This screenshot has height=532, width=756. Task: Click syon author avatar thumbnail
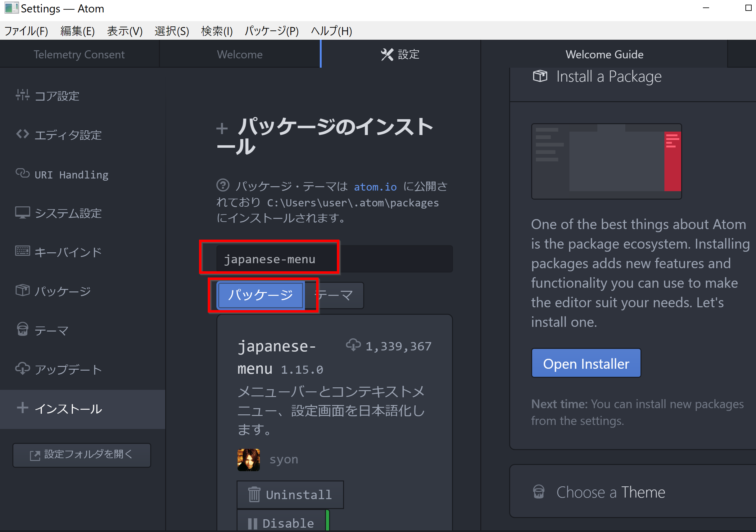click(x=249, y=460)
